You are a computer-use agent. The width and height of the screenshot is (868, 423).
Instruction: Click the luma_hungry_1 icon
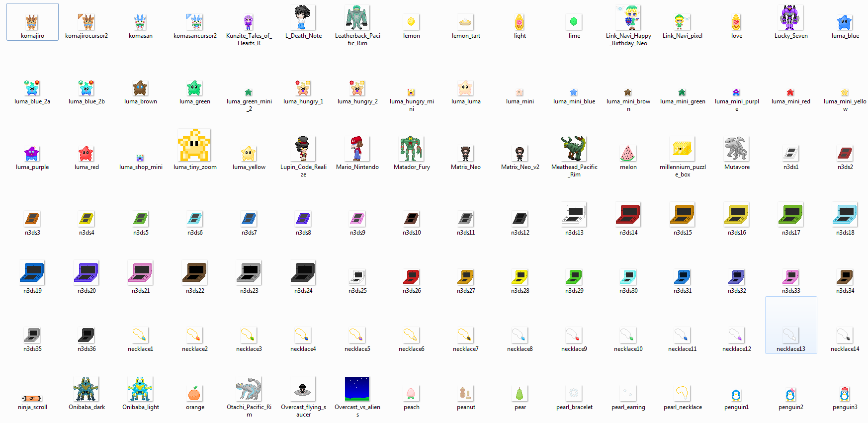pyautogui.click(x=303, y=88)
